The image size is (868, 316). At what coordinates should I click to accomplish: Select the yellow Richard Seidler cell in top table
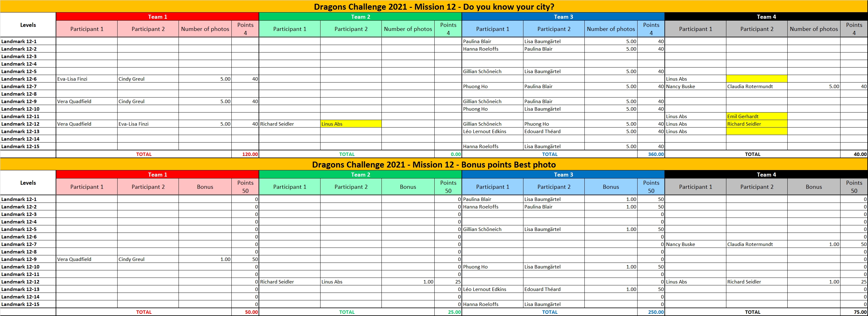point(756,124)
